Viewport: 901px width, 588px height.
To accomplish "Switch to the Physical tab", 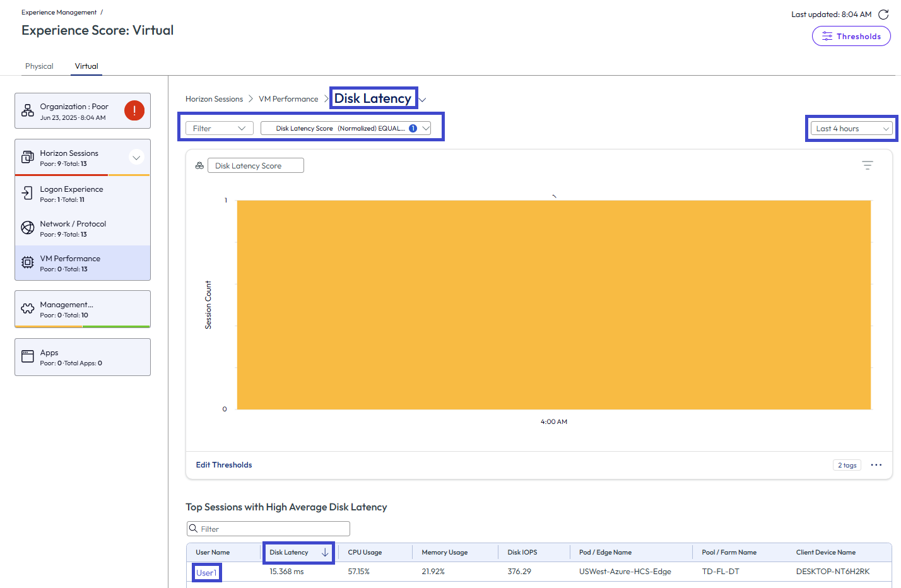I will [39, 66].
